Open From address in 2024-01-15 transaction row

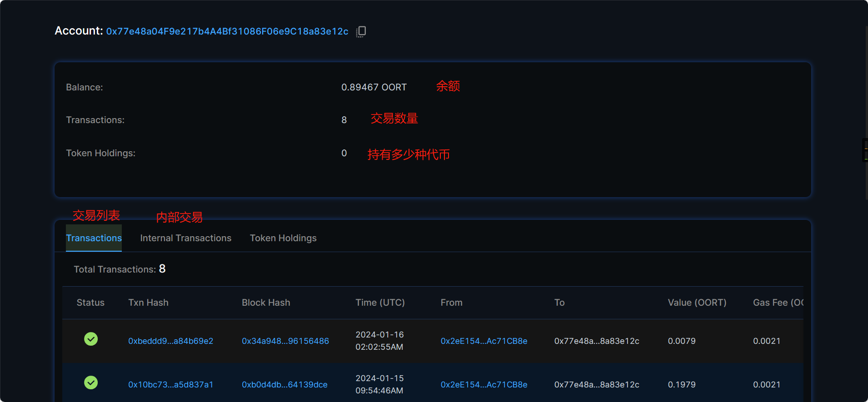pyautogui.click(x=484, y=385)
